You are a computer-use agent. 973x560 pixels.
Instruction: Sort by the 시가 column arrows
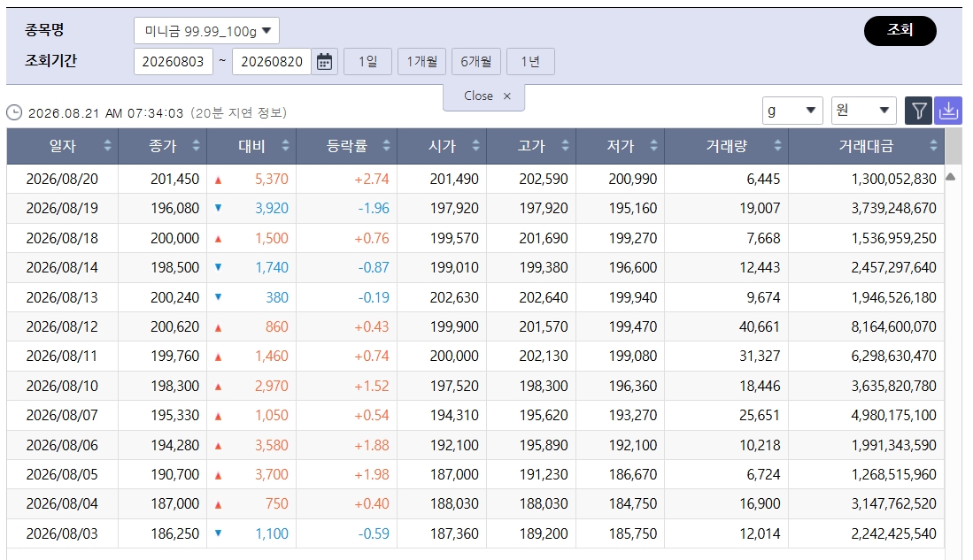tap(475, 146)
